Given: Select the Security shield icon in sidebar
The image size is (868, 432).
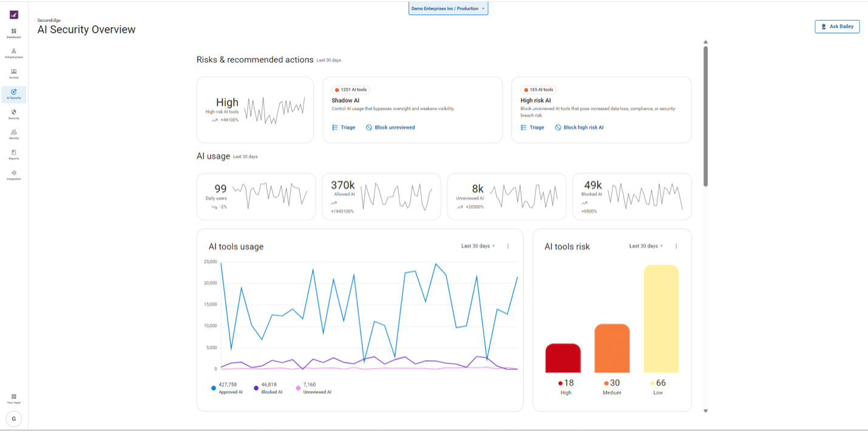Looking at the screenshot, I should tap(14, 114).
